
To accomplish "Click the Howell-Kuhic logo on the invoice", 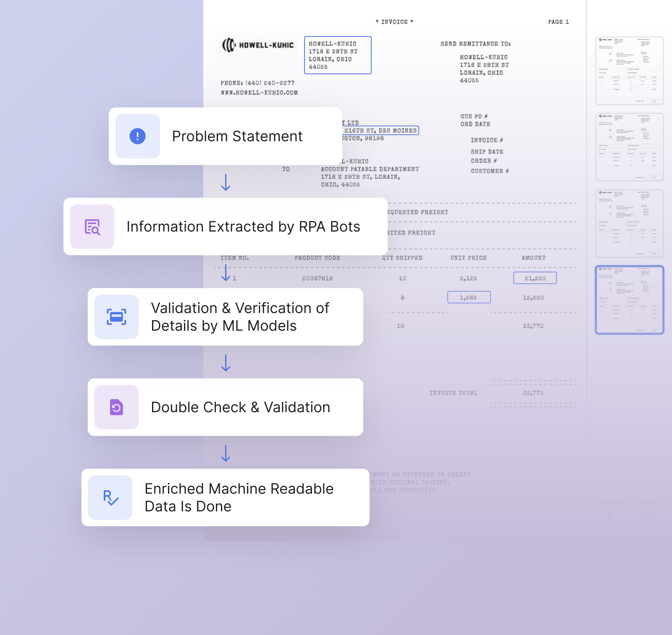I will click(x=258, y=45).
